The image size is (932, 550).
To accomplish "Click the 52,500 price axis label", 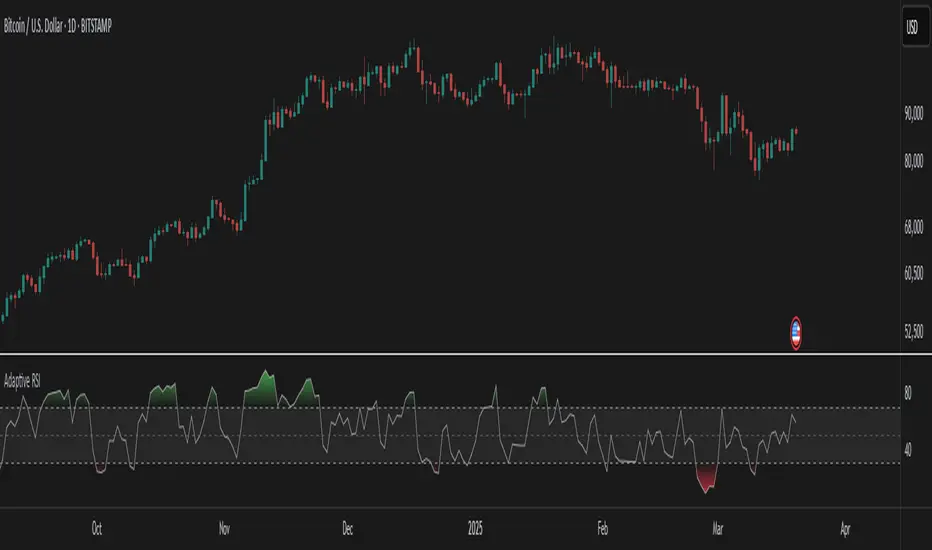I will coord(914,331).
